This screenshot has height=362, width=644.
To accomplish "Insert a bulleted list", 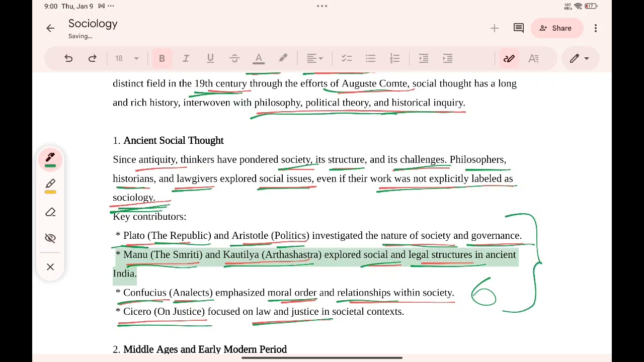I will 370,58.
